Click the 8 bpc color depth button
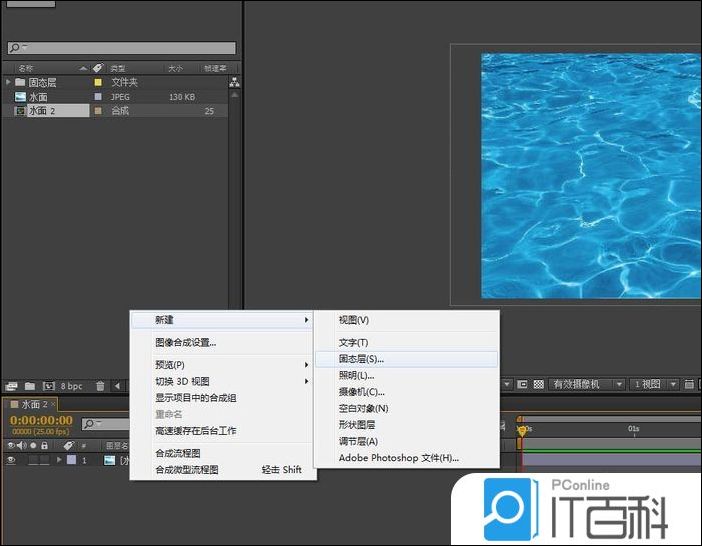This screenshot has width=702, height=546. (x=71, y=385)
